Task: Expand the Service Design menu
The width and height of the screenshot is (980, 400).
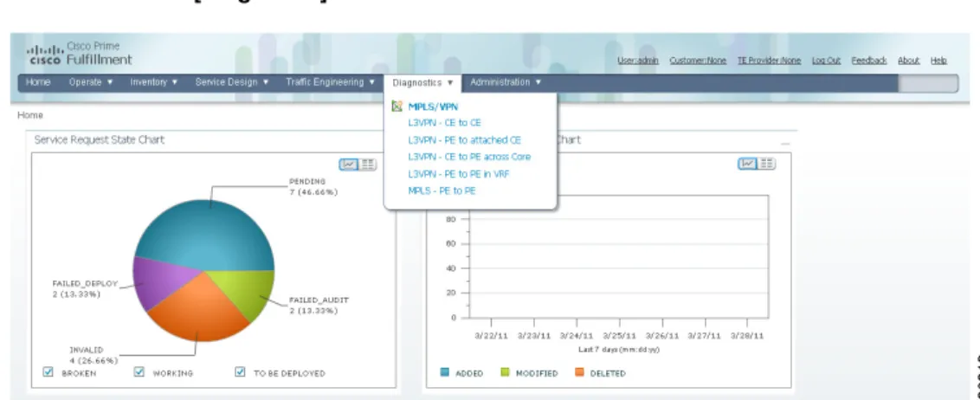Action: point(233,82)
